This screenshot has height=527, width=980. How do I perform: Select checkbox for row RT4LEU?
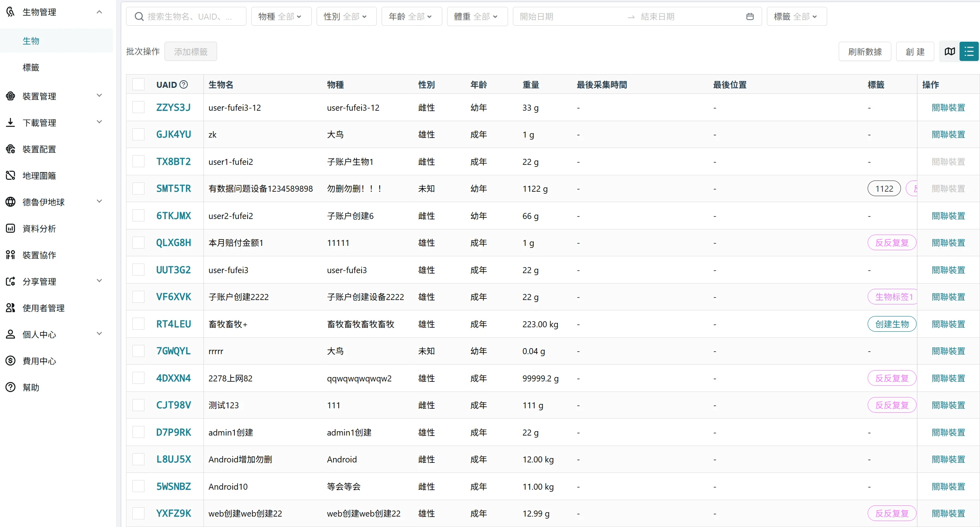click(138, 324)
